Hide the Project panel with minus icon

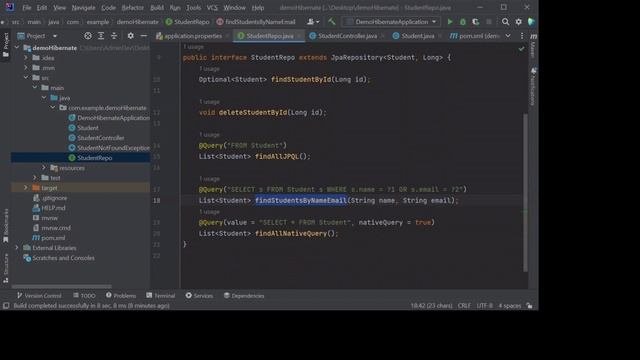point(144,36)
